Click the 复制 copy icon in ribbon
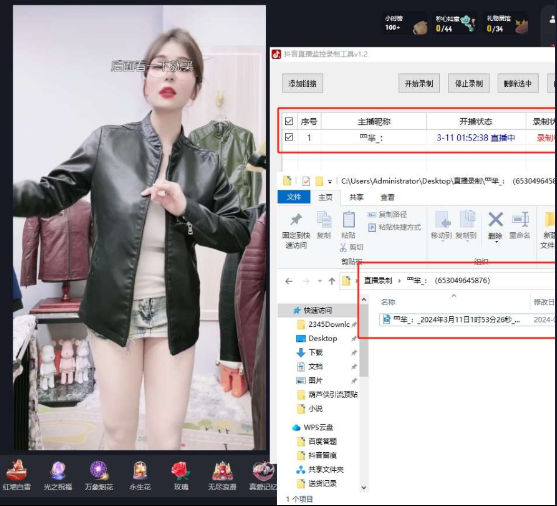Image resolution: width=557 pixels, height=506 pixels. click(x=324, y=220)
